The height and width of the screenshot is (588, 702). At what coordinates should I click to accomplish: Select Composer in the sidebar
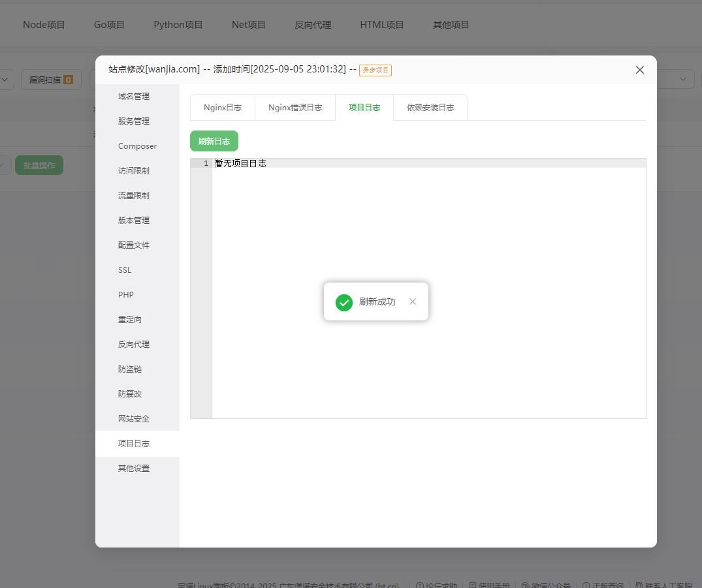(x=137, y=146)
